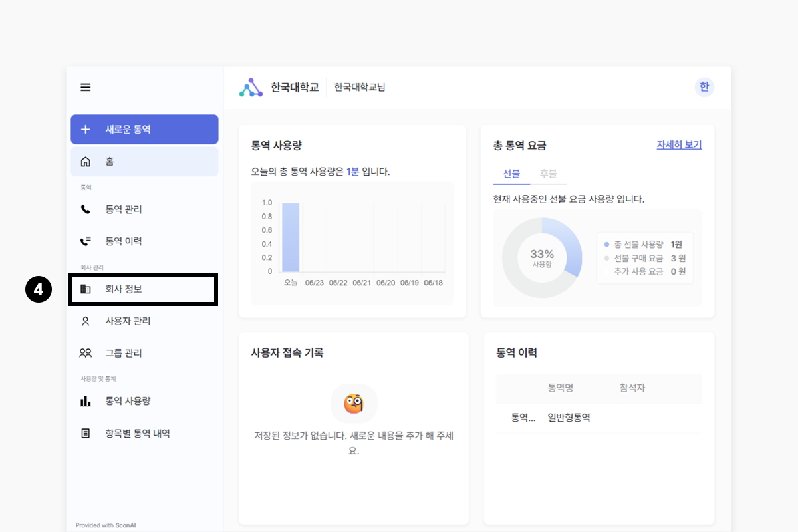Open 회사 정보 menu item

click(x=143, y=289)
